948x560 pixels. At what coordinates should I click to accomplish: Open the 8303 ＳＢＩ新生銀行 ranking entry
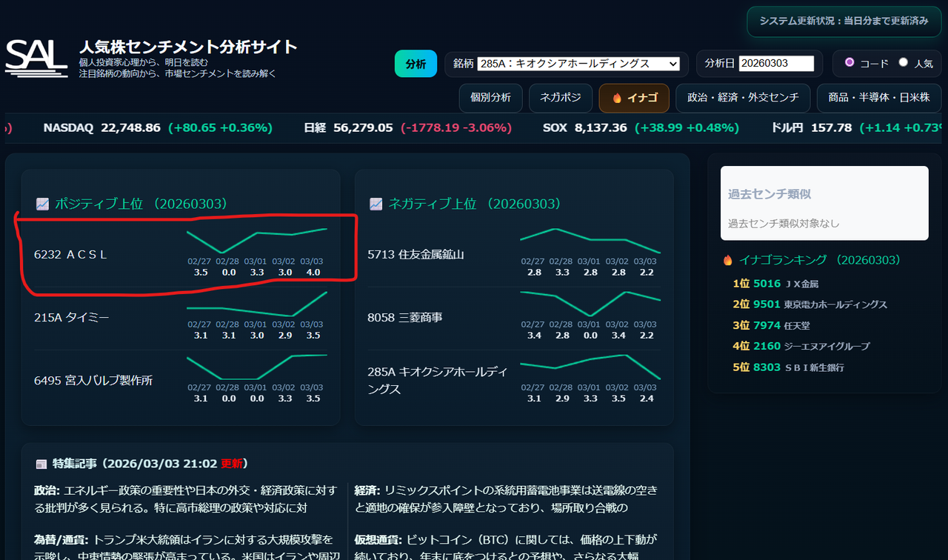[789, 367]
